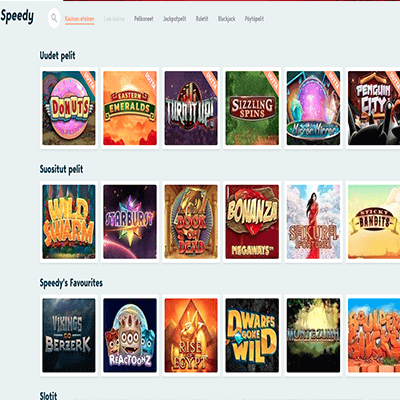
Task: Launch the Vikings Go Berzerk game
Action: coord(69,335)
